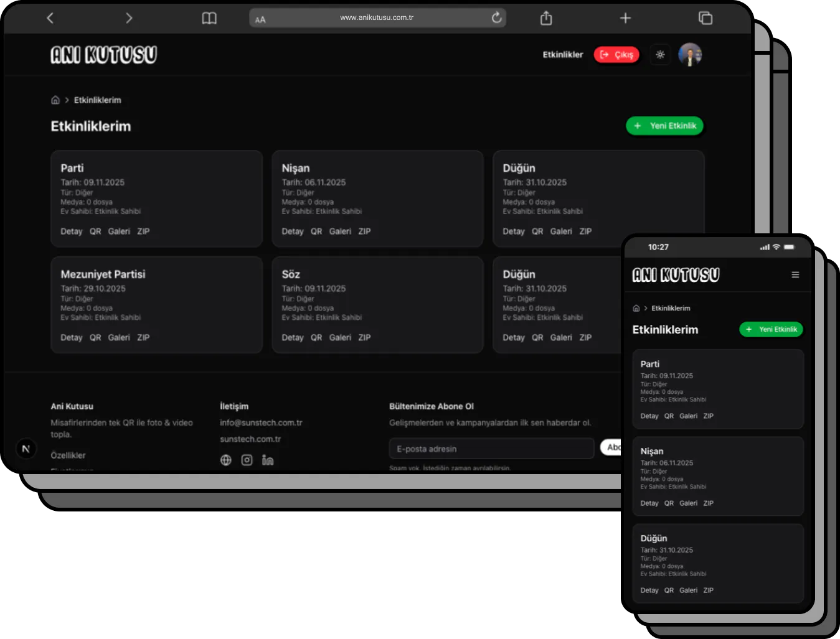Image resolution: width=840 pixels, height=639 pixels.
Task: Open Galeri for Söz card
Action: tap(340, 338)
